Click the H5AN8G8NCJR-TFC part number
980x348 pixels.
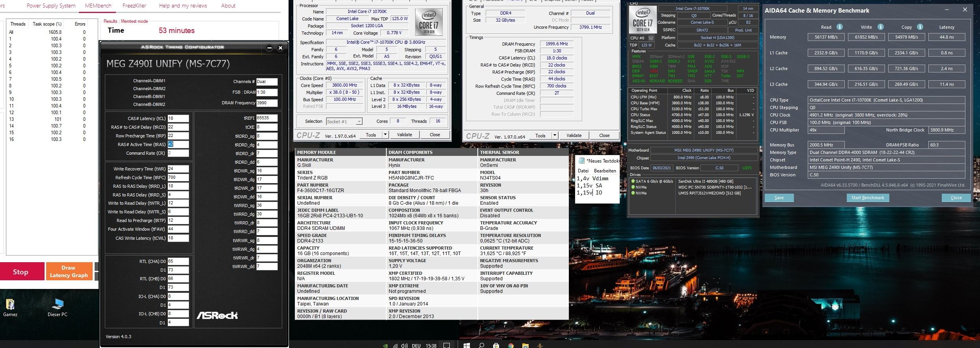tap(411, 178)
